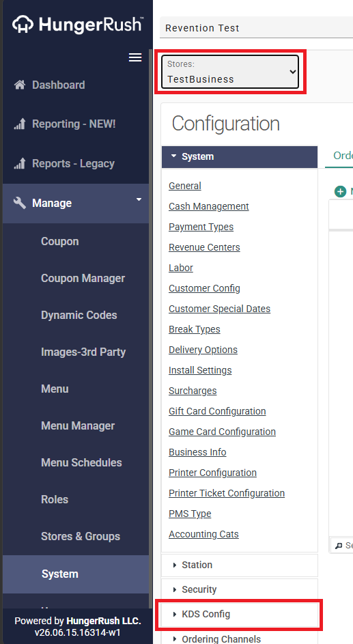Open Customer Config link
The height and width of the screenshot is (644, 353).
(x=204, y=289)
